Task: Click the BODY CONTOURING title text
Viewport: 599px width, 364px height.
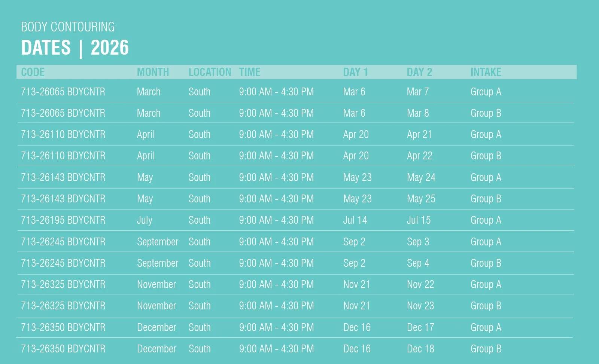Action: 68,27
